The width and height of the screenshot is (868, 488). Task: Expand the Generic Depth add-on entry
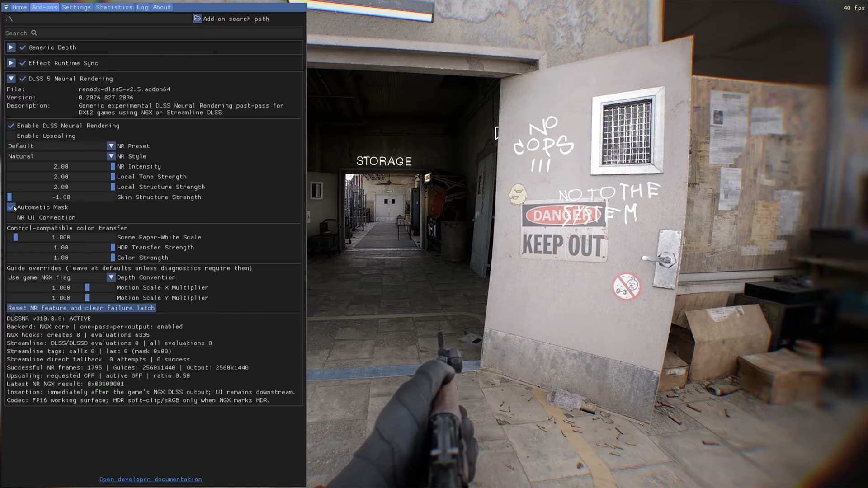(x=11, y=47)
